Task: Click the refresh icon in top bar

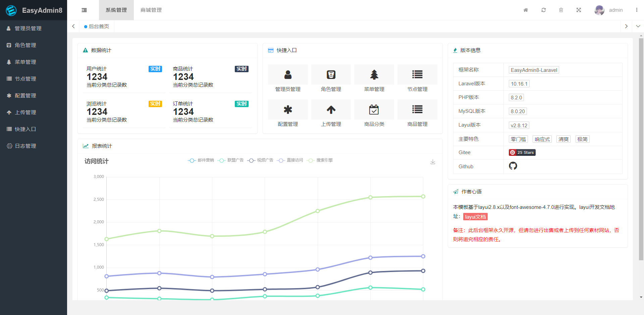Action: pyautogui.click(x=543, y=10)
